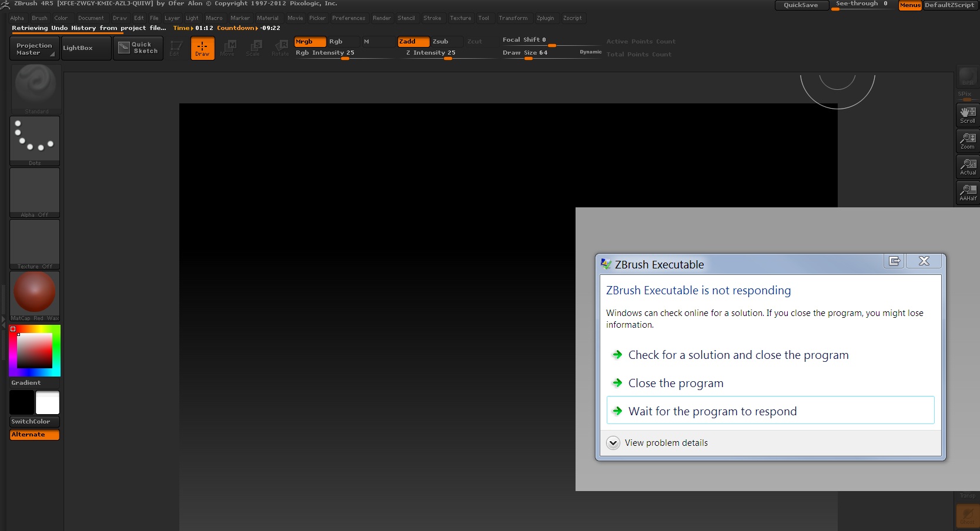
Task: Select the Scale tool
Action: point(254,48)
